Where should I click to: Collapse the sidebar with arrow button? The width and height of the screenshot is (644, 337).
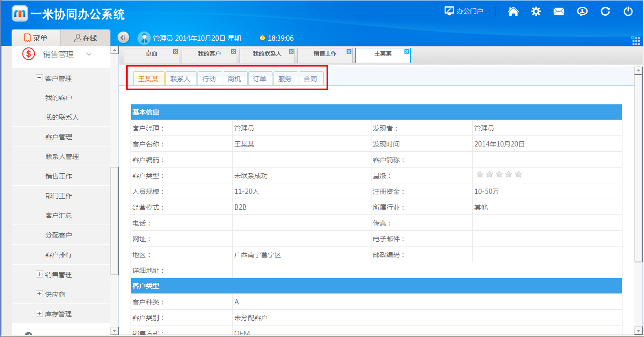[123, 38]
